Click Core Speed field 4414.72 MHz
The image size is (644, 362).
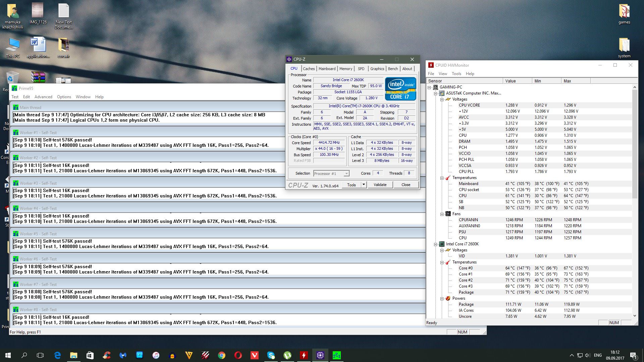[x=329, y=142]
